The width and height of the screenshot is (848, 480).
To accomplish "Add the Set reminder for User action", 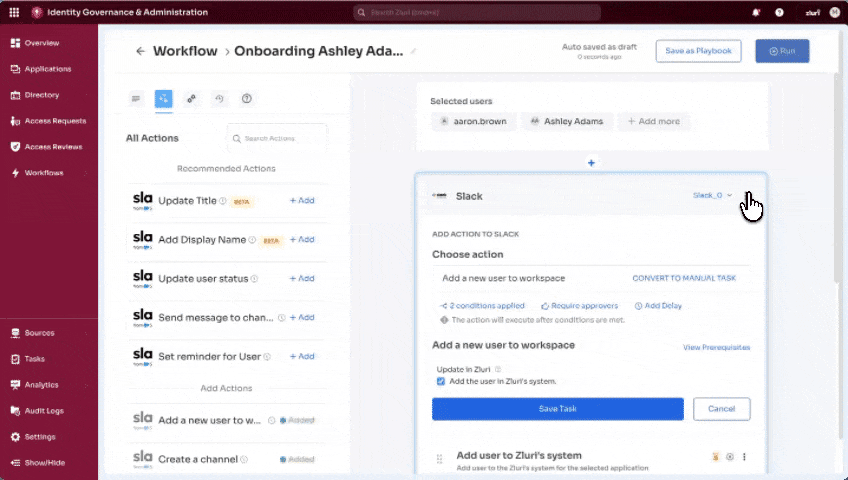I will coord(302,356).
